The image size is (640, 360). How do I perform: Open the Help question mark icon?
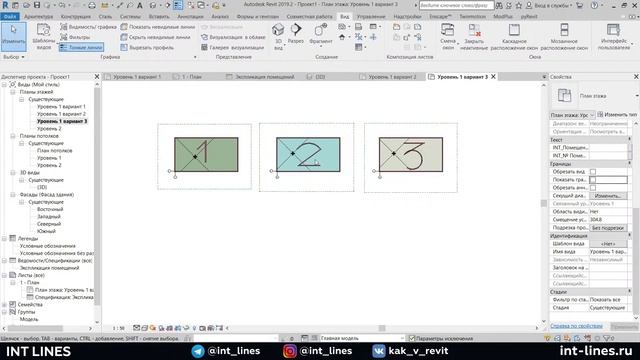(x=594, y=5)
